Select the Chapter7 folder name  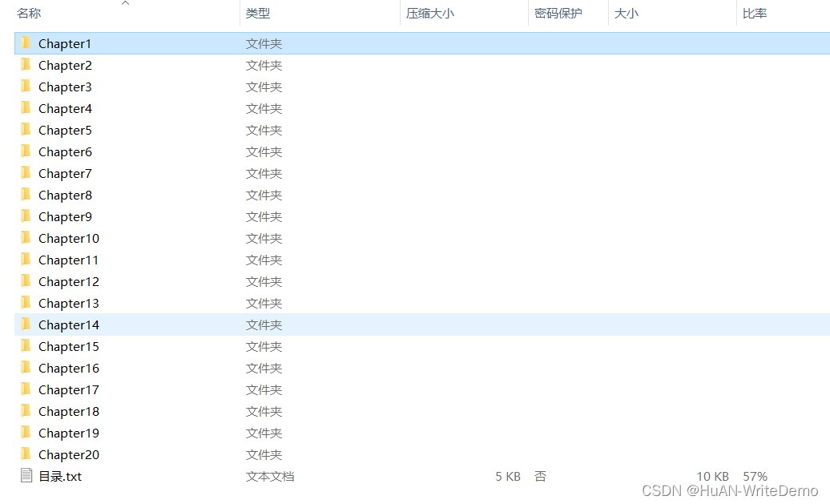[x=65, y=174]
